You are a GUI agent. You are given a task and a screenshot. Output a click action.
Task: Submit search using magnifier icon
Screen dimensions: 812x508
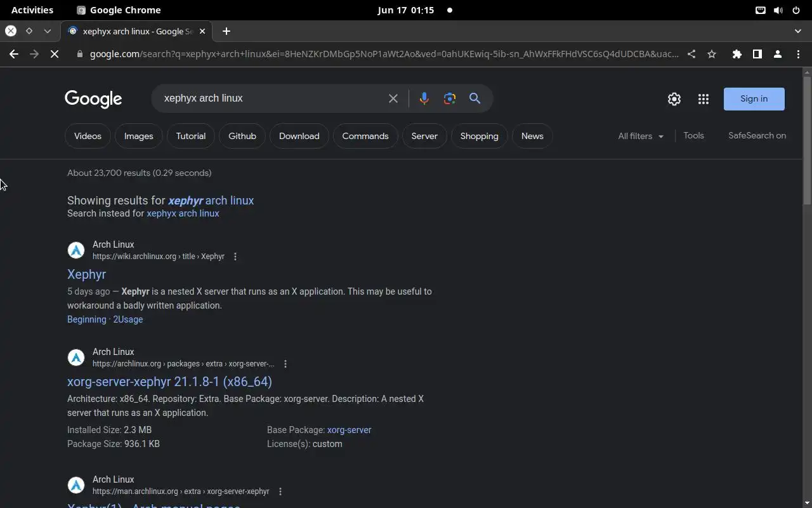click(475, 98)
